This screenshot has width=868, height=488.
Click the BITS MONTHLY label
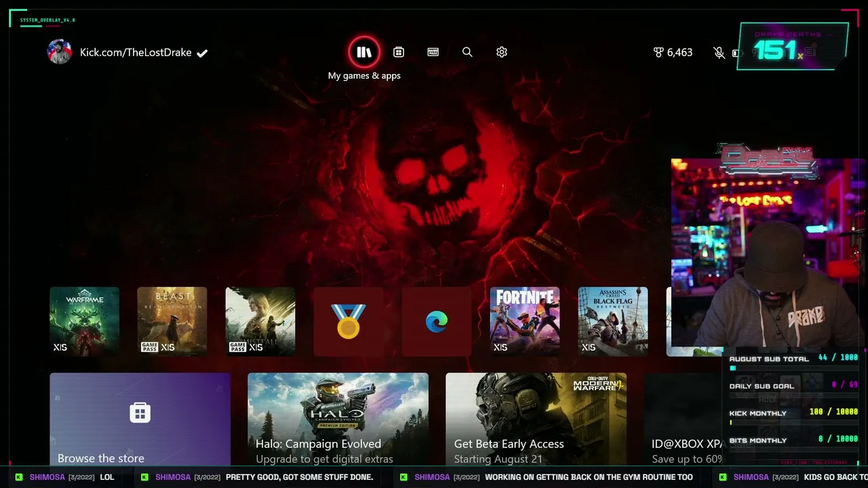[758, 441]
